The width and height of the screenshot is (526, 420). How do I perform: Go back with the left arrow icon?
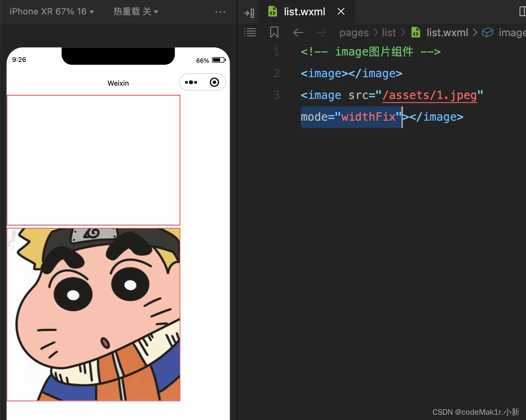point(298,33)
